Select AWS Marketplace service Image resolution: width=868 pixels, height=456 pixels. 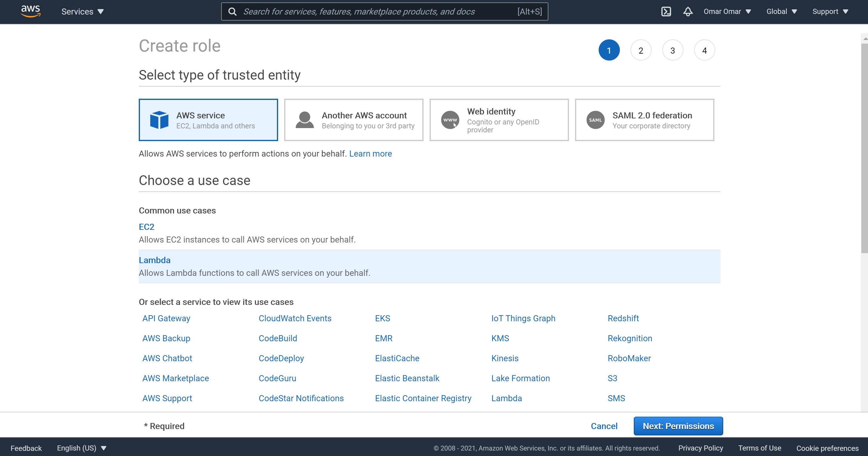pyautogui.click(x=175, y=378)
